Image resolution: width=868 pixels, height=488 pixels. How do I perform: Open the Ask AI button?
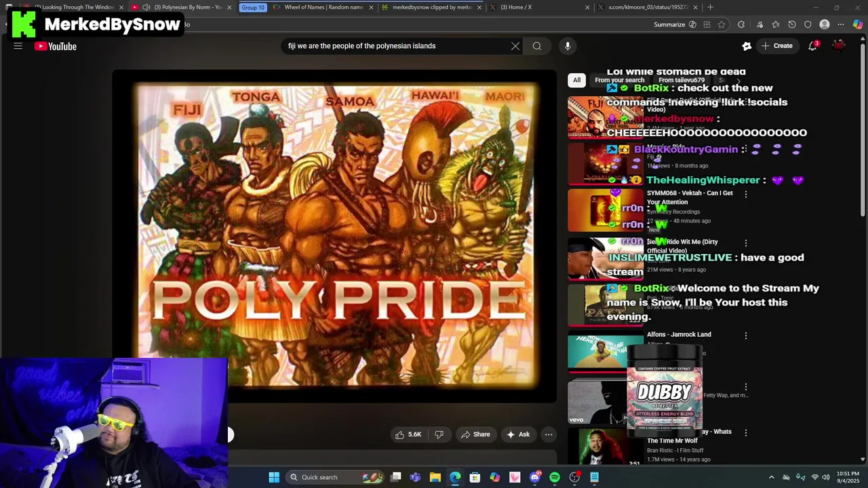518,434
